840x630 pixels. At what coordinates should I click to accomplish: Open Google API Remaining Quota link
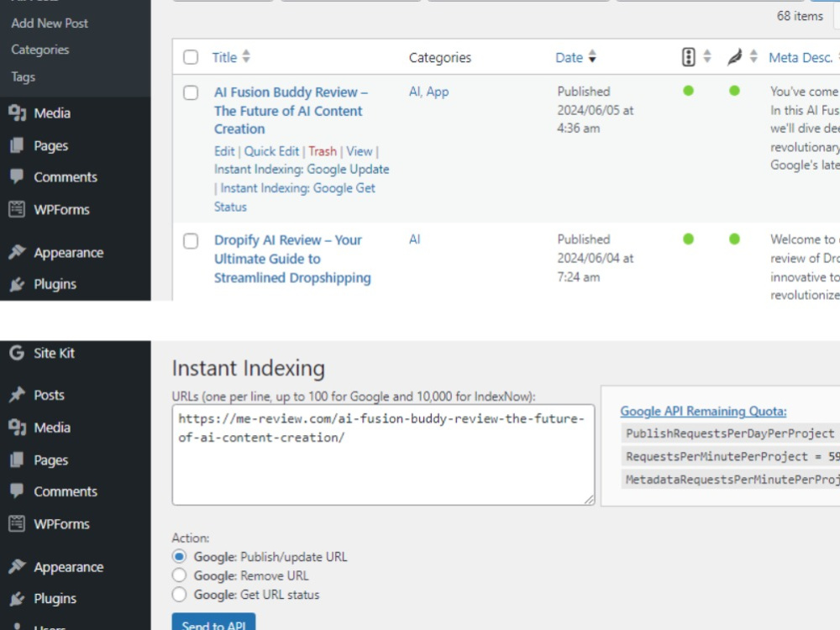[703, 411]
